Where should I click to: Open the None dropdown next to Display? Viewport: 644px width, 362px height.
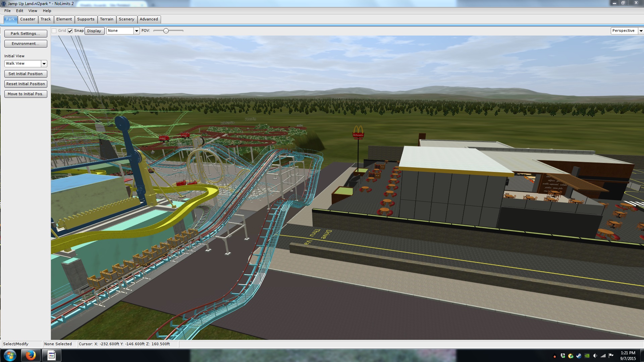(x=137, y=31)
